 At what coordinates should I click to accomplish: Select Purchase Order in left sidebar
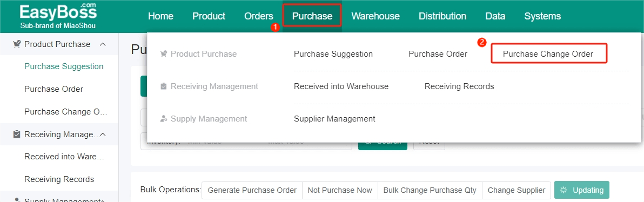coord(54,89)
